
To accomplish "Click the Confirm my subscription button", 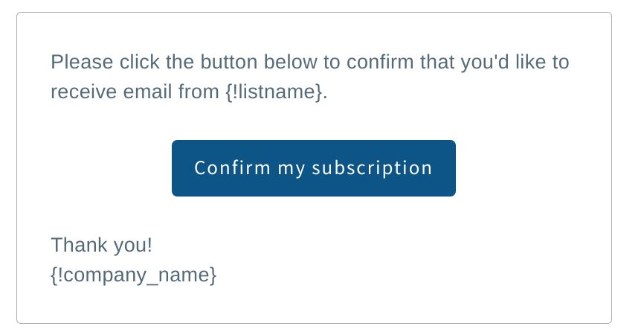I will [x=313, y=168].
